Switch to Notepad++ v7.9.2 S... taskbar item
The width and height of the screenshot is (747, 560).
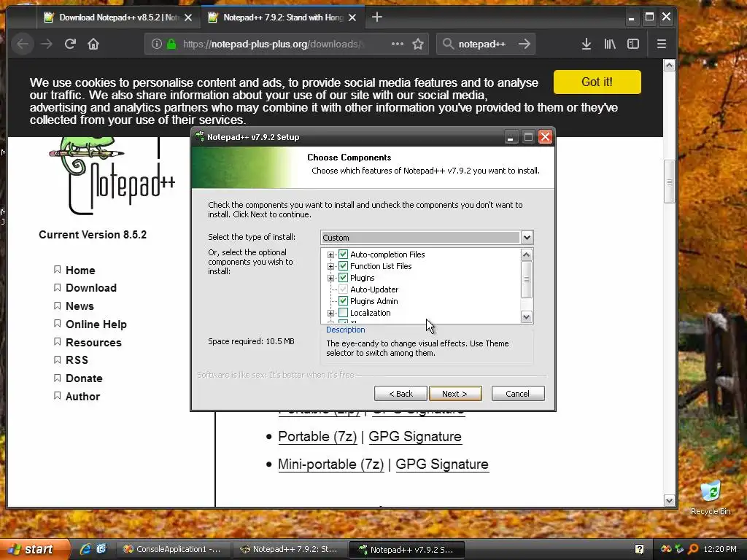(x=406, y=550)
